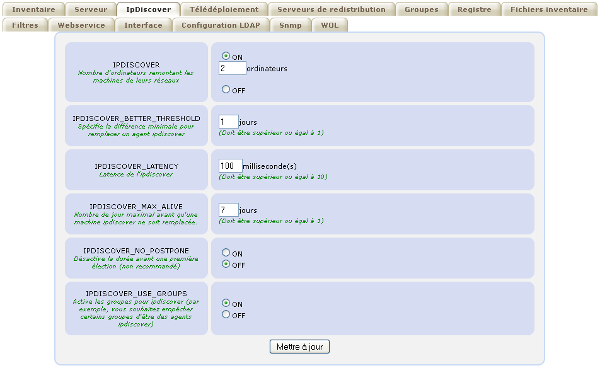
Task: Click the MAX_ALIVE jours input field
Action: (x=228, y=210)
